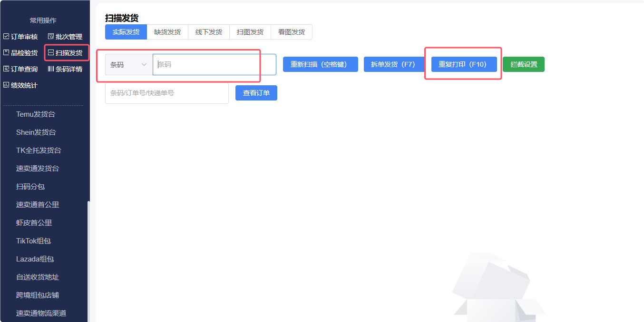Click the sidebar vertical scrollbar
Image resolution: width=644 pixels, height=322 pixels.
coord(88,261)
